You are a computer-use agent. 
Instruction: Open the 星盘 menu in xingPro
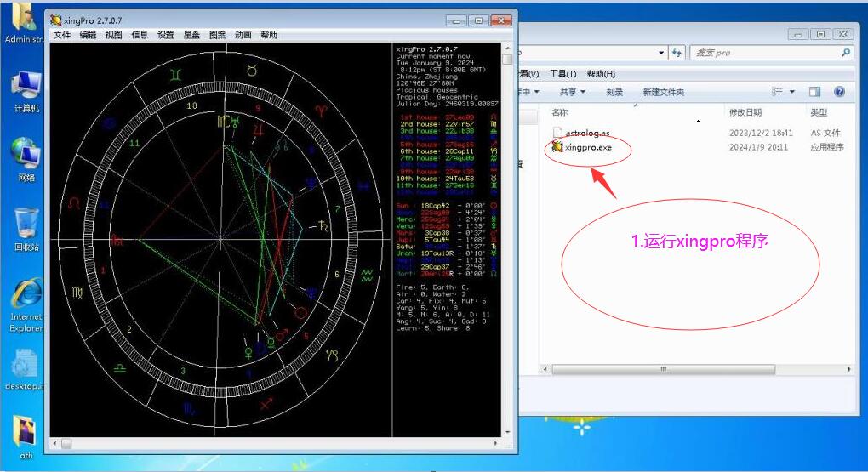pos(191,35)
